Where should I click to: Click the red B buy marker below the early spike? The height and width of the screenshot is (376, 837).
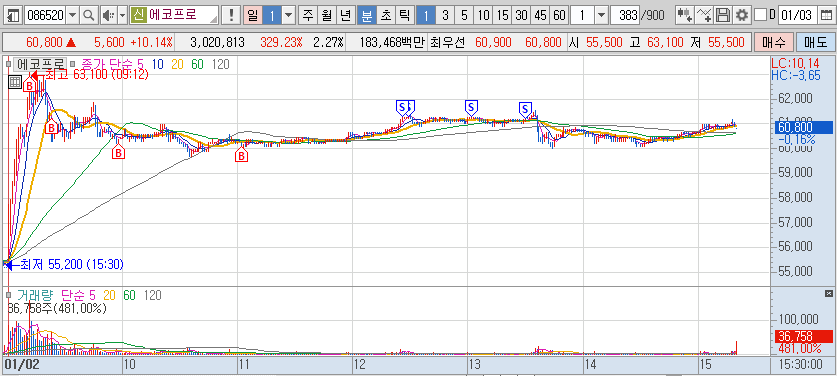pyautogui.click(x=51, y=128)
